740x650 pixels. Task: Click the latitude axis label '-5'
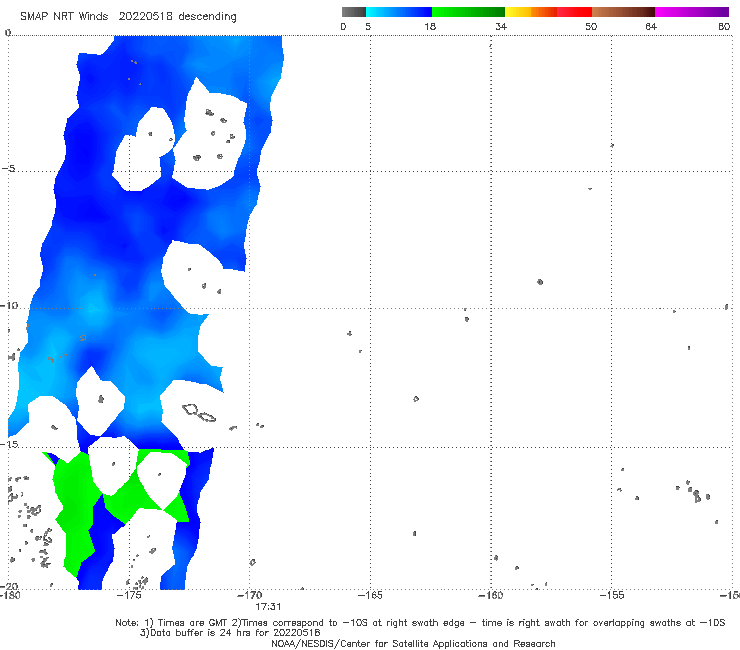(8, 169)
